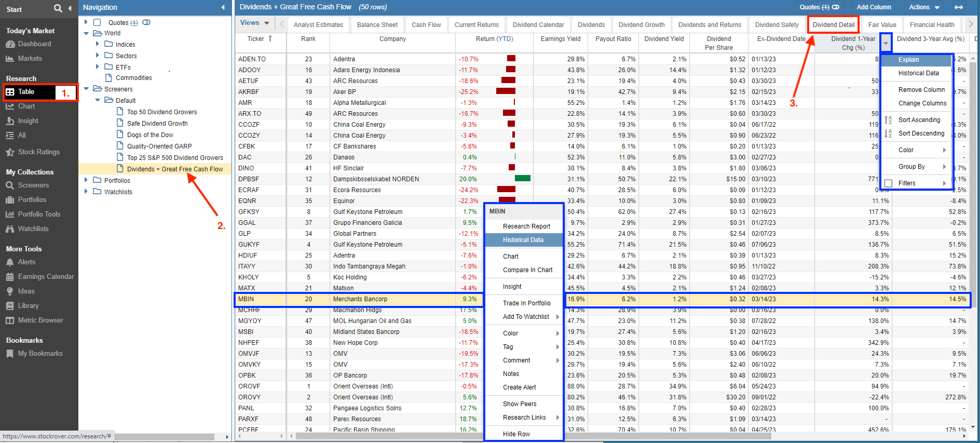Open Alerts tool

coord(26,262)
